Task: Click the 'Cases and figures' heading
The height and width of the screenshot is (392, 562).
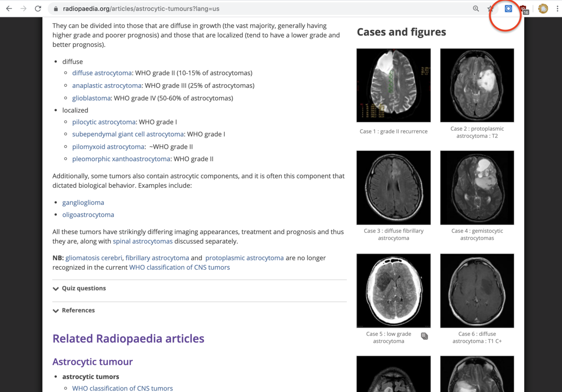Action: pos(401,32)
